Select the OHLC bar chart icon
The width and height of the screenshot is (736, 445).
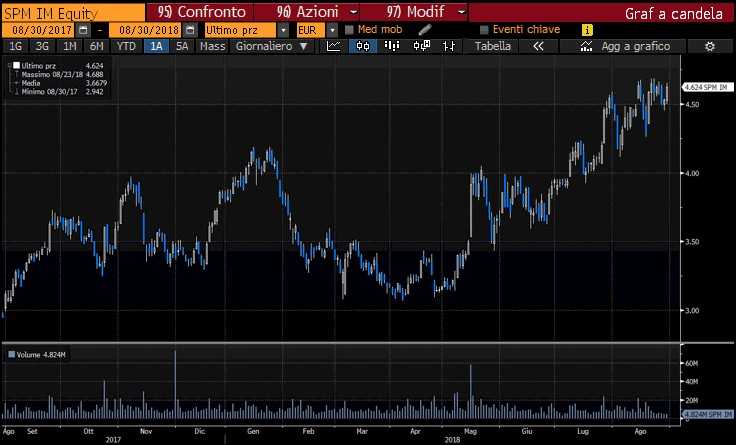pos(451,46)
